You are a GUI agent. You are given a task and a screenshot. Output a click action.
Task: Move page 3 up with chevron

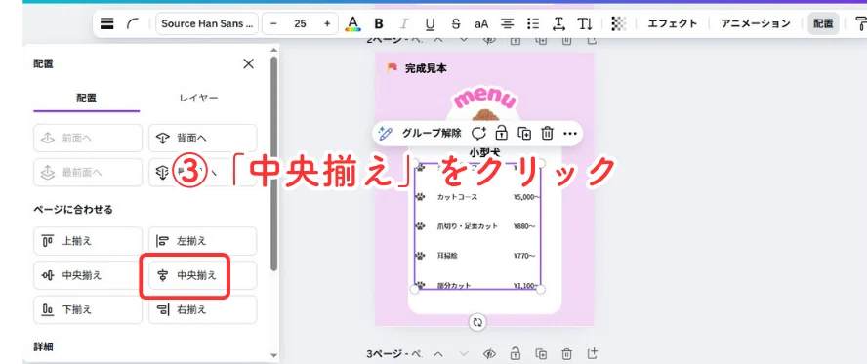(437, 353)
